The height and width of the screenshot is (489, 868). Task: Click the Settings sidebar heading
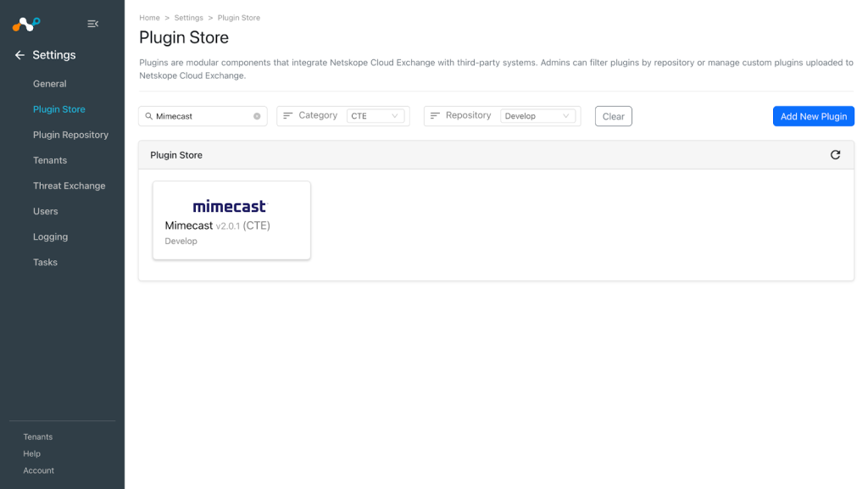coord(54,55)
